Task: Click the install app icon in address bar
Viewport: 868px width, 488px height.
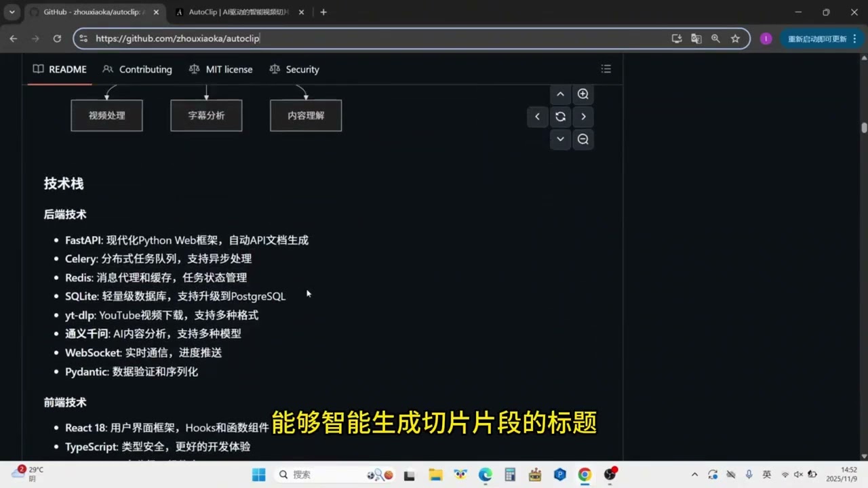Action: (x=677, y=39)
